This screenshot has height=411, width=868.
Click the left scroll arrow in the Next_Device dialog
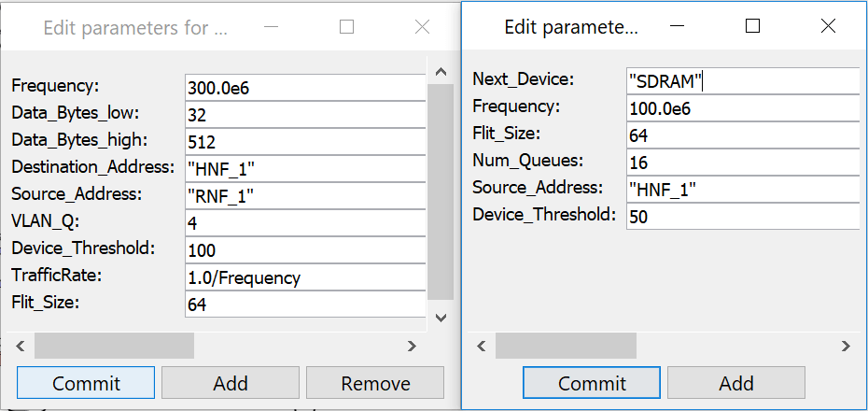click(481, 347)
